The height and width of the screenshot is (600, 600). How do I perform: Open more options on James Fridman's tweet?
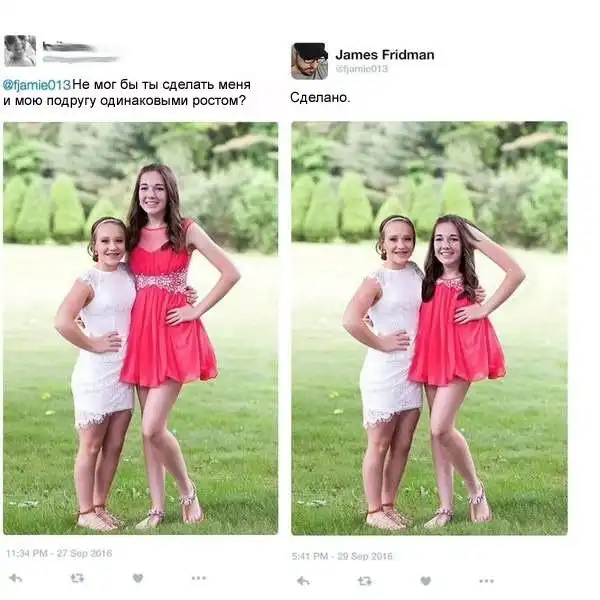coord(486,581)
